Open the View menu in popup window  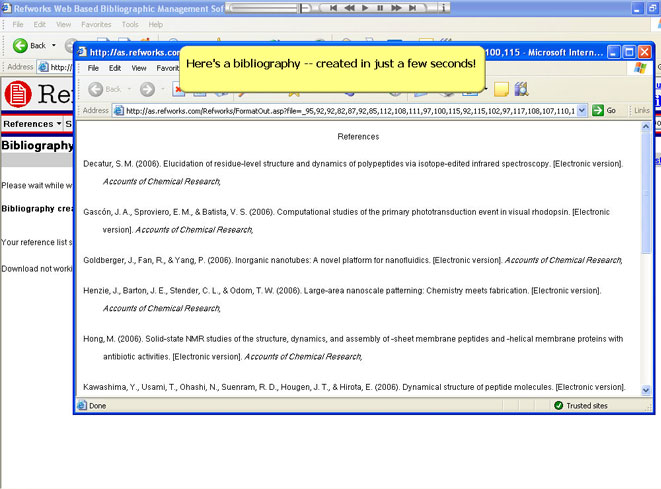click(x=141, y=68)
